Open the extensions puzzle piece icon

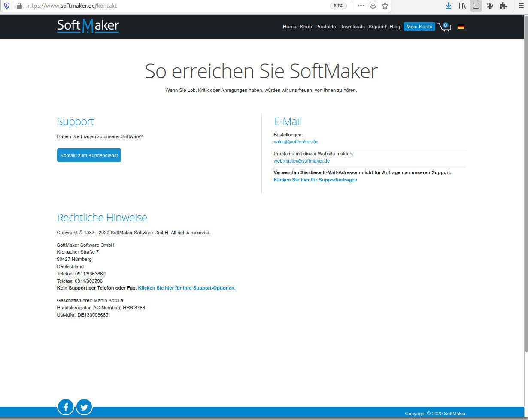coord(503,6)
